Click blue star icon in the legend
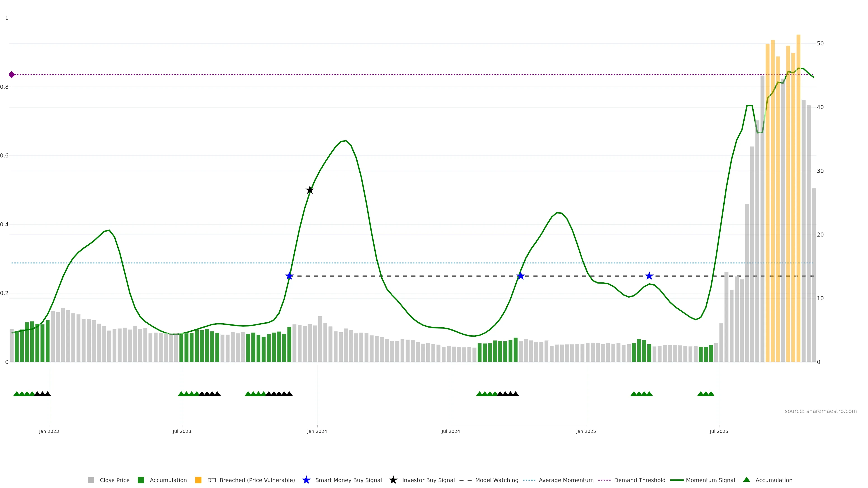 pyautogui.click(x=306, y=480)
